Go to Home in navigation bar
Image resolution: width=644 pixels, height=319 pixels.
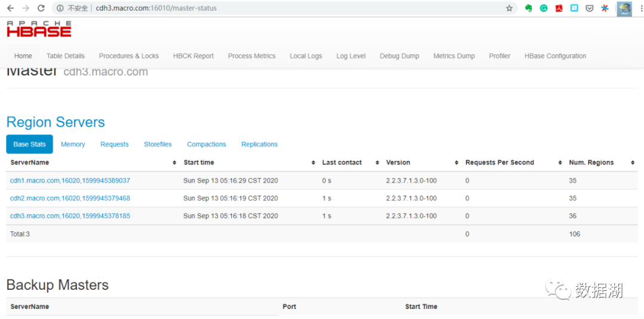point(23,56)
